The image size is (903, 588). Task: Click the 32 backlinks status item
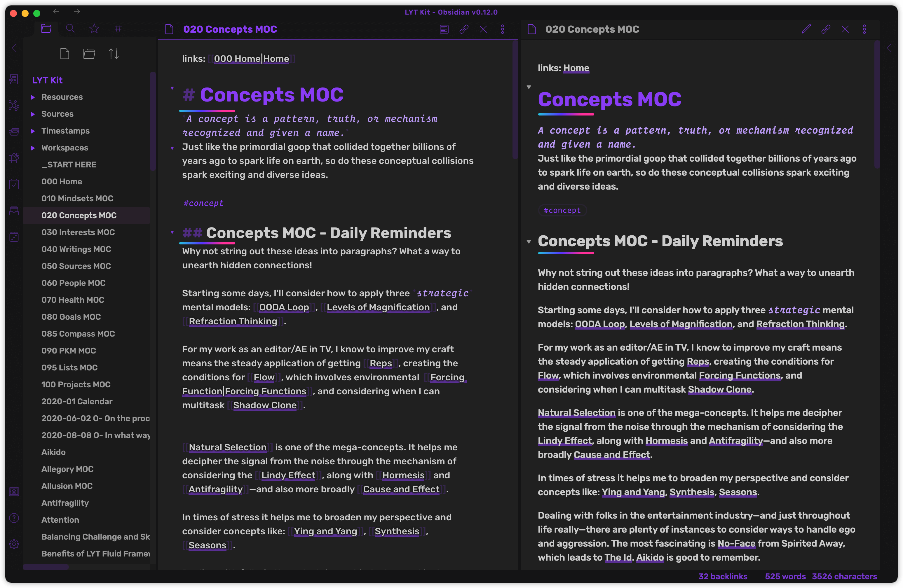722,576
